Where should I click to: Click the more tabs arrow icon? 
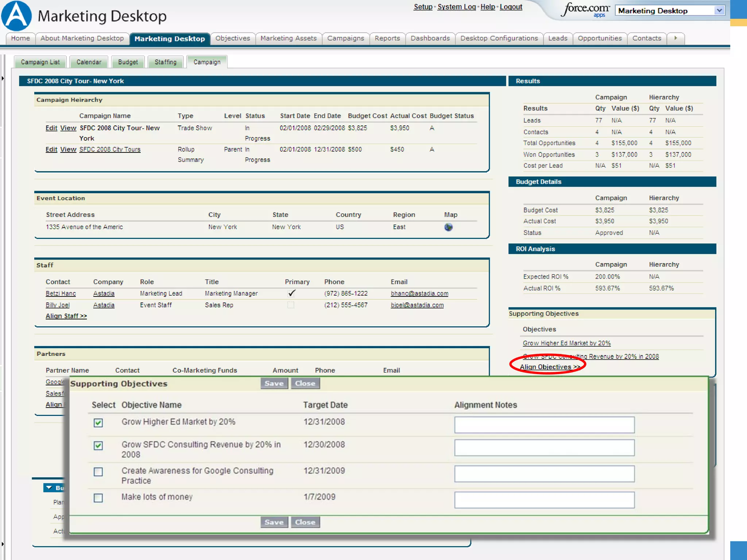tap(676, 38)
